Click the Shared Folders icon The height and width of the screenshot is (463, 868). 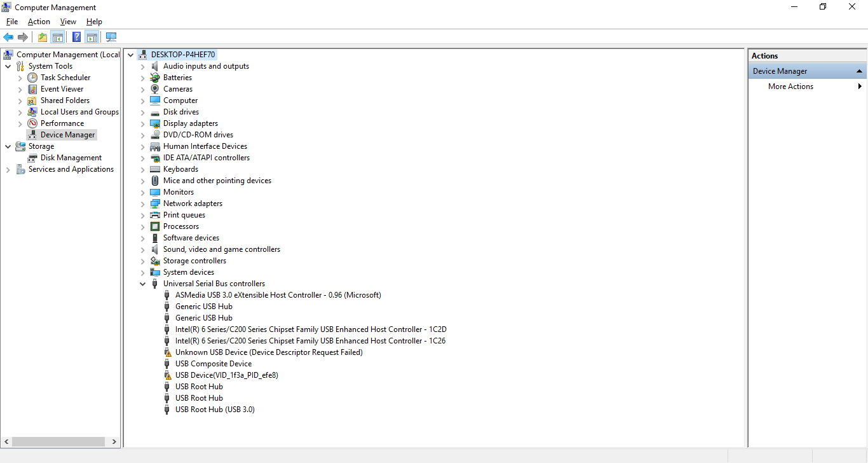[x=32, y=100]
